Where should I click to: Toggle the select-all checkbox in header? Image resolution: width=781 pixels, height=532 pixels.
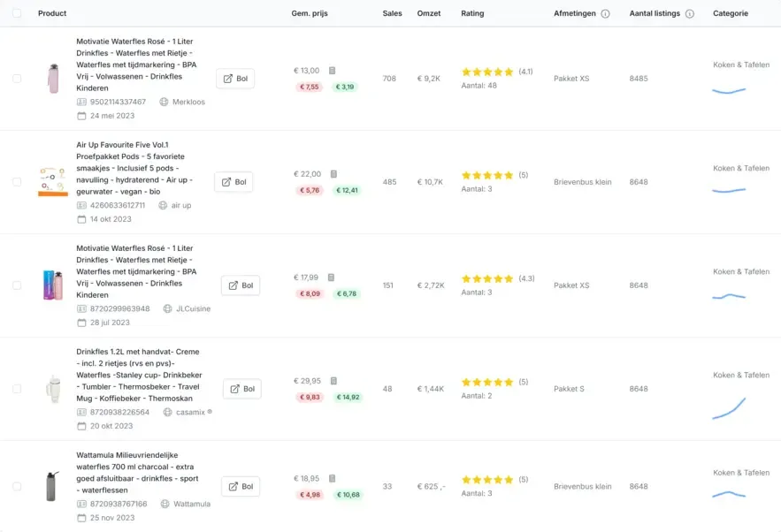pyautogui.click(x=17, y=13)
